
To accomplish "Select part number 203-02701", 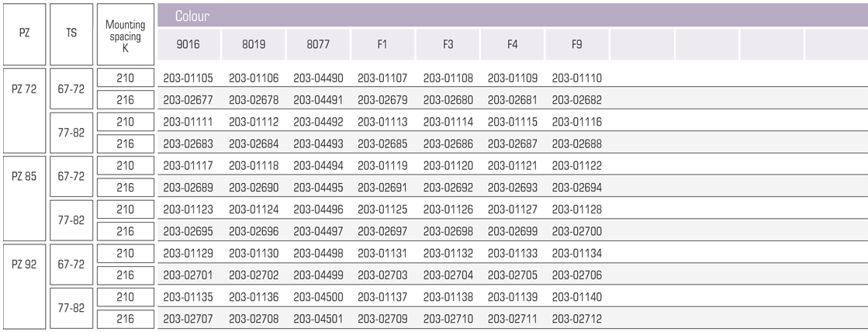I will [x=188, y=275].
